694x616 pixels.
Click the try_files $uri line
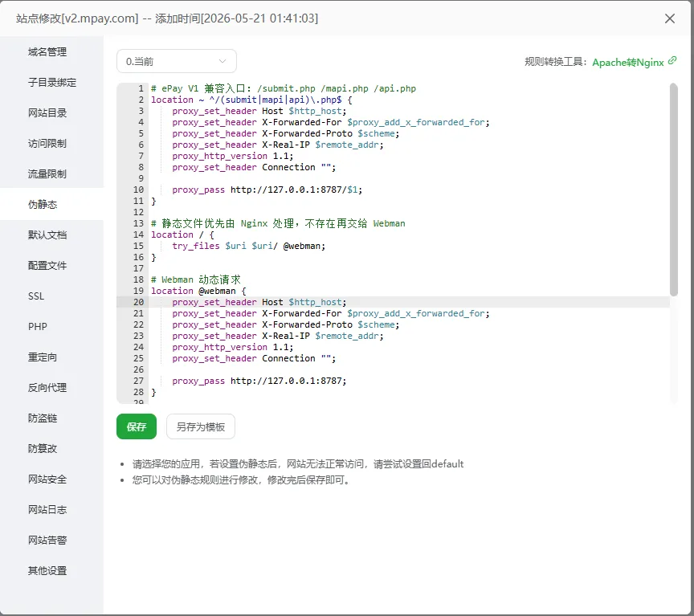pyautogui.click(x=249, y=246)
